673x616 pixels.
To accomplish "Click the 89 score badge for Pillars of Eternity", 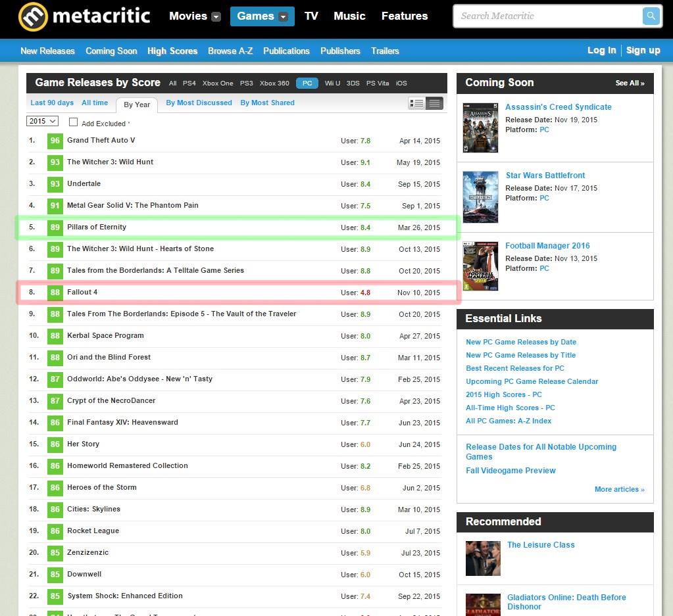I will pyautogui.click(x=55, y=227).
